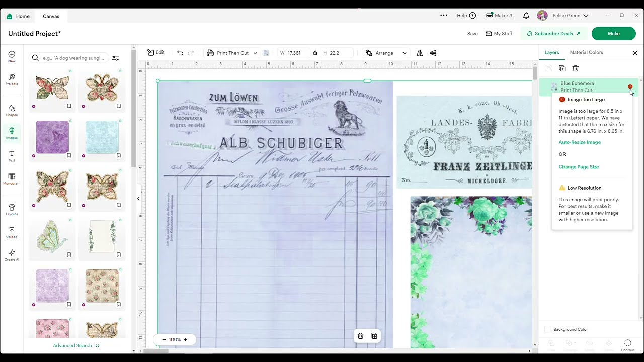Screen dimensions: 644x362
Task: Delete the layer with the Layers panel trash icon
Action: click(576, 68)
